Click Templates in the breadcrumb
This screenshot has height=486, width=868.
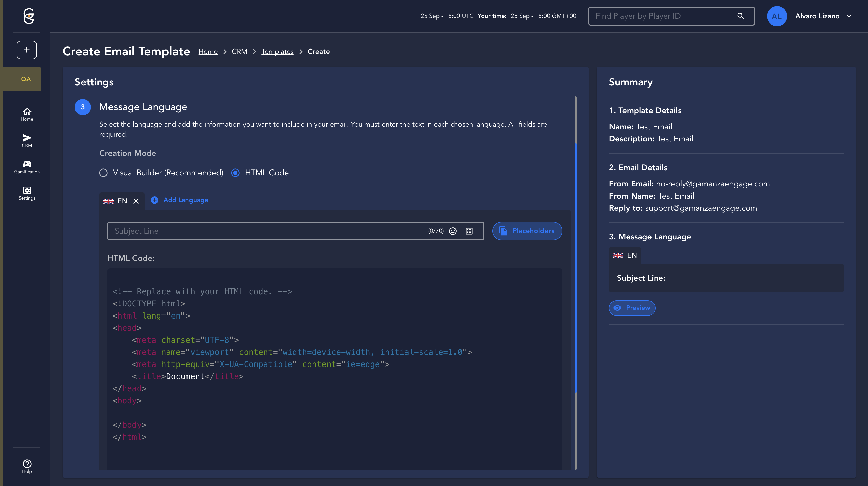pos(277,52)
